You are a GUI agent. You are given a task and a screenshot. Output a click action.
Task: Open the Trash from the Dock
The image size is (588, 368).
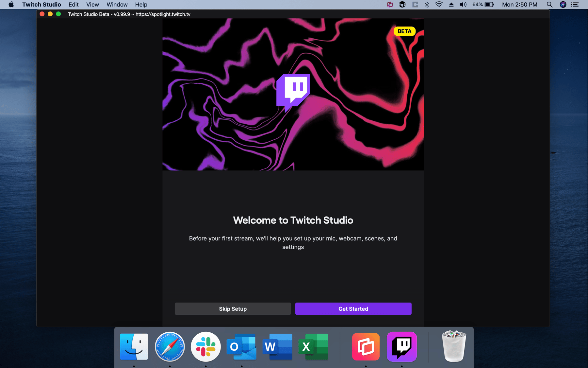click(x=453, y=347)
